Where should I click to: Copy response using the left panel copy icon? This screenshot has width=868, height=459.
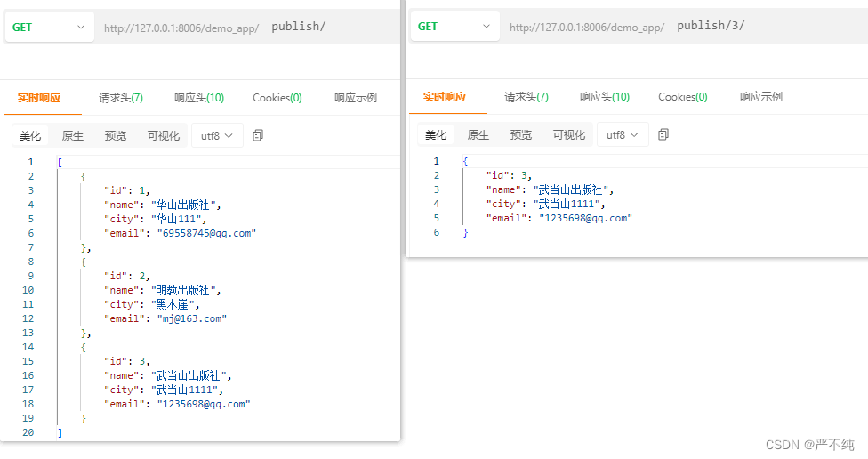(x=258, y=135)
